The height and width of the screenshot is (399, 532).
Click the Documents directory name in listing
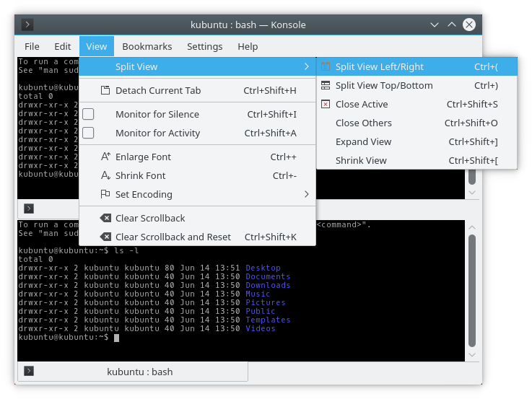pos(268,276)
